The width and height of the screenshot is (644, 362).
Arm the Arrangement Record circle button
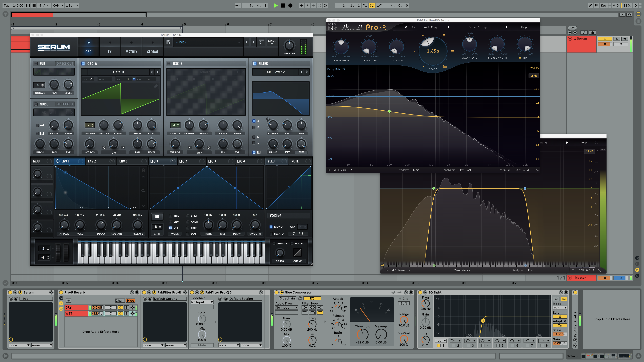click(x=290, y=6)
